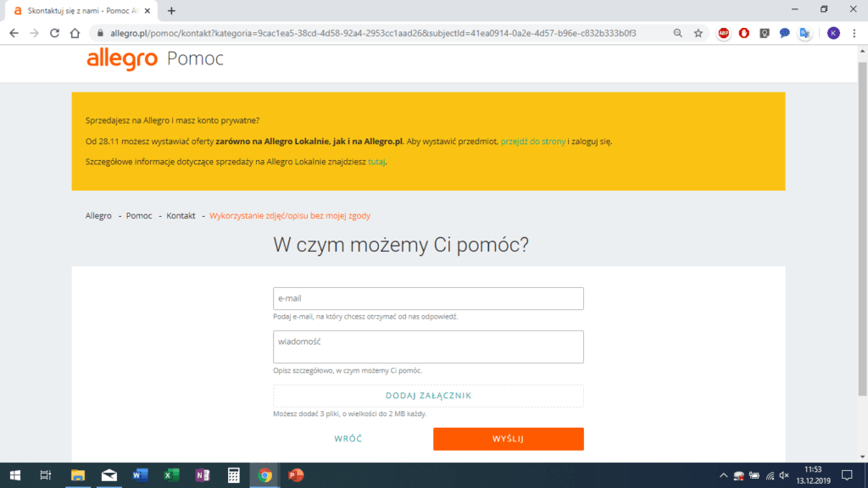The image size is (868, 488).
Task: Open the Google Translate extension
Action: pyautogui.click(x=804, y=33)
